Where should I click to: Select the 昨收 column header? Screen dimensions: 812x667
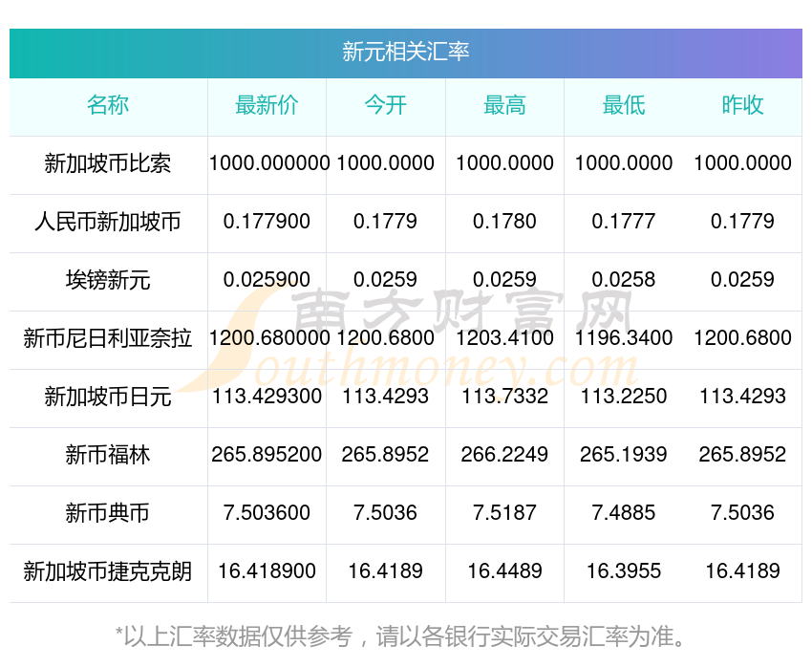coord(742,105)
